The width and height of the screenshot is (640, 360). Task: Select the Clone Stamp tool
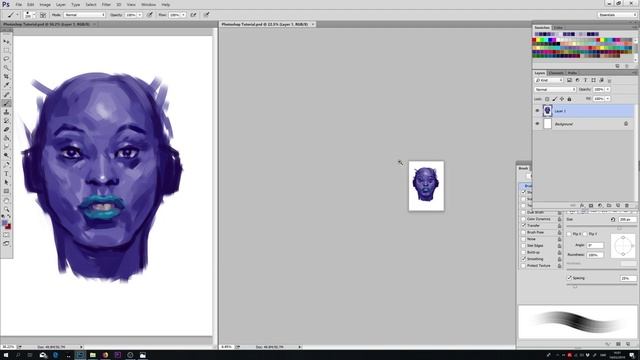pos(6,112)
